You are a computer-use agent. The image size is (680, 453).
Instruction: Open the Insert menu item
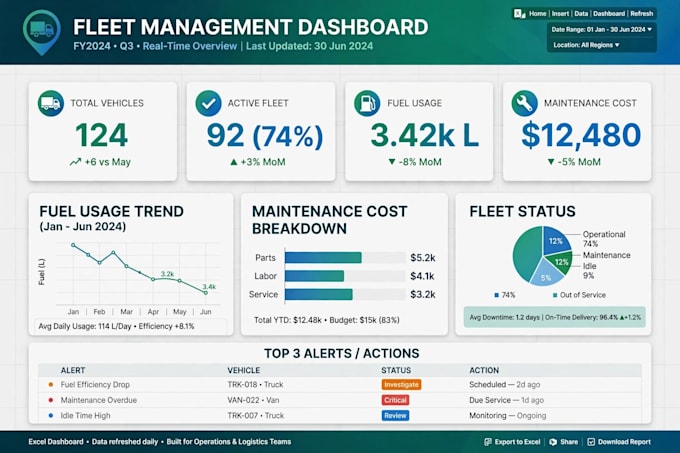560,14
